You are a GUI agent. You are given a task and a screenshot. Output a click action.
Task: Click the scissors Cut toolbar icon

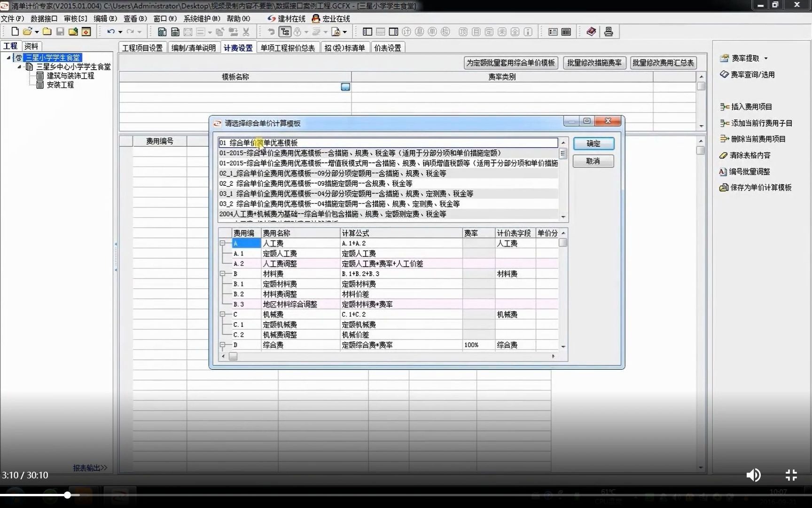pyautogui.click(x=246, y=32)
